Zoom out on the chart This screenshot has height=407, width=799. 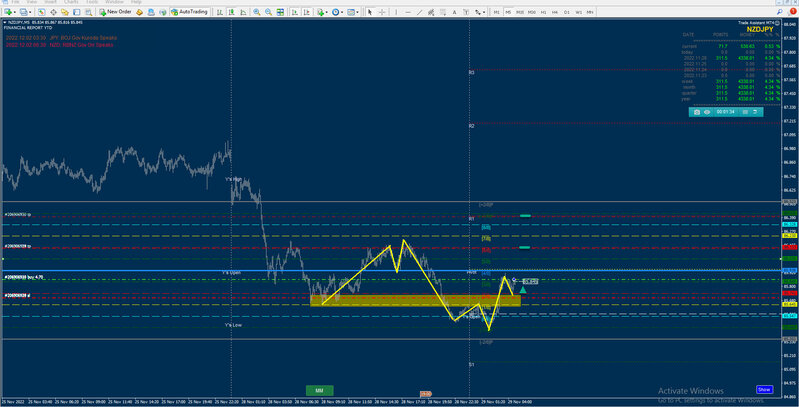coord(268,12)
